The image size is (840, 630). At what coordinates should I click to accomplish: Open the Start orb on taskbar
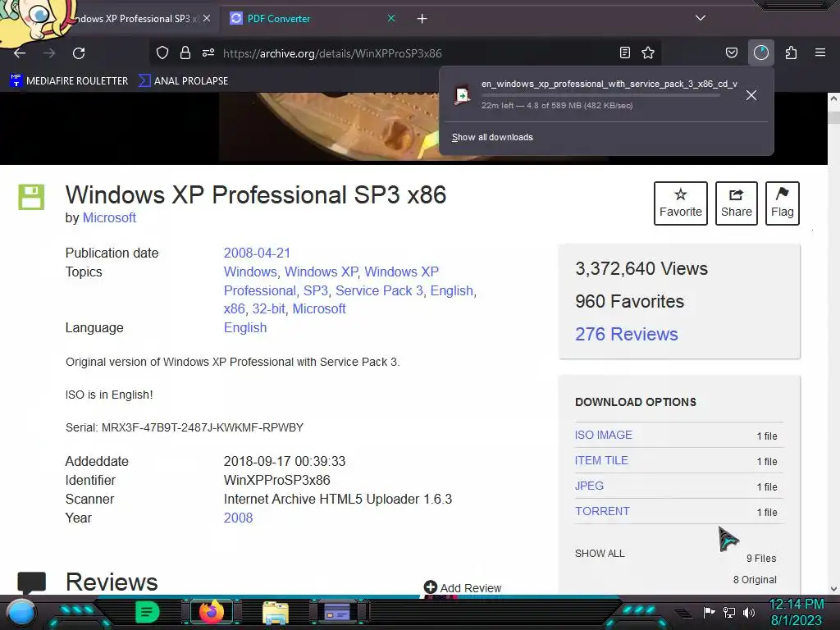coord(21,612)
